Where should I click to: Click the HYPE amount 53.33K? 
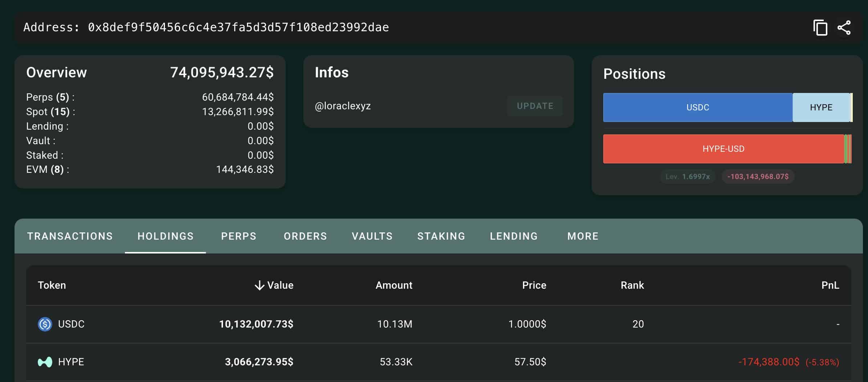pyautogui.click(x=396, y=362)
